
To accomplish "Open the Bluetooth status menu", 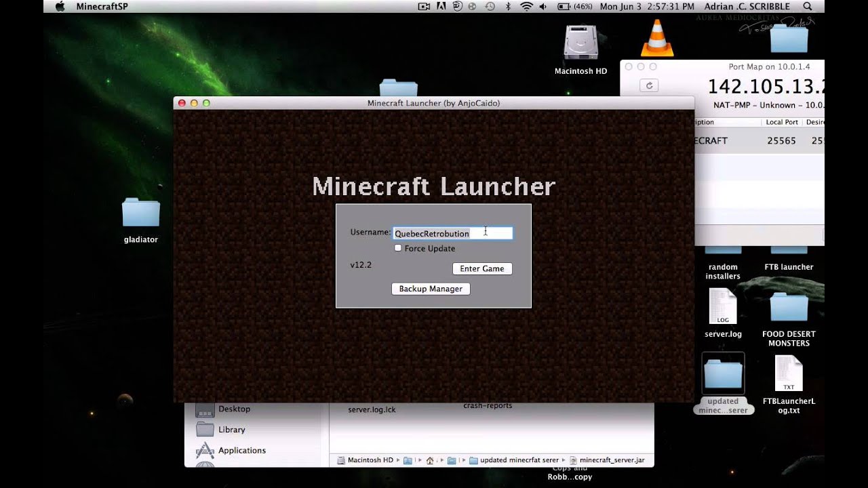I will pos(508,7).
